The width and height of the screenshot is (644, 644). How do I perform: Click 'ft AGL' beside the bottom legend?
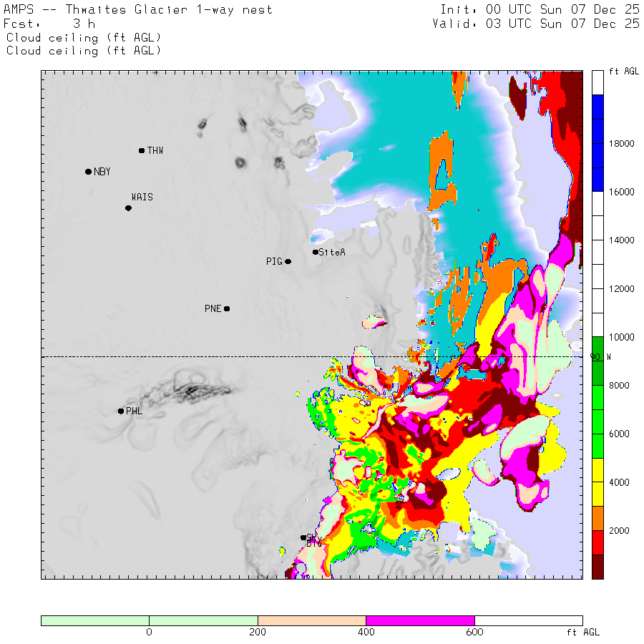click(x=583, y=633)
